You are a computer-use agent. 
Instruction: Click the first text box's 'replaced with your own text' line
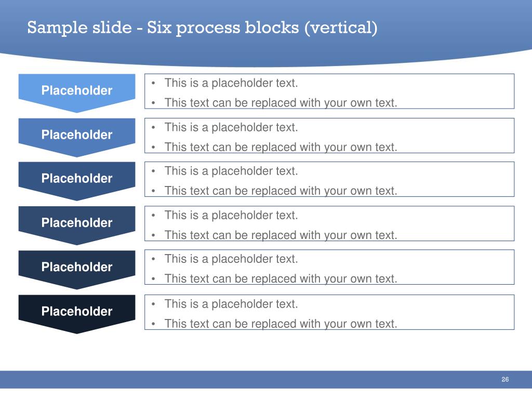point(281,102)
